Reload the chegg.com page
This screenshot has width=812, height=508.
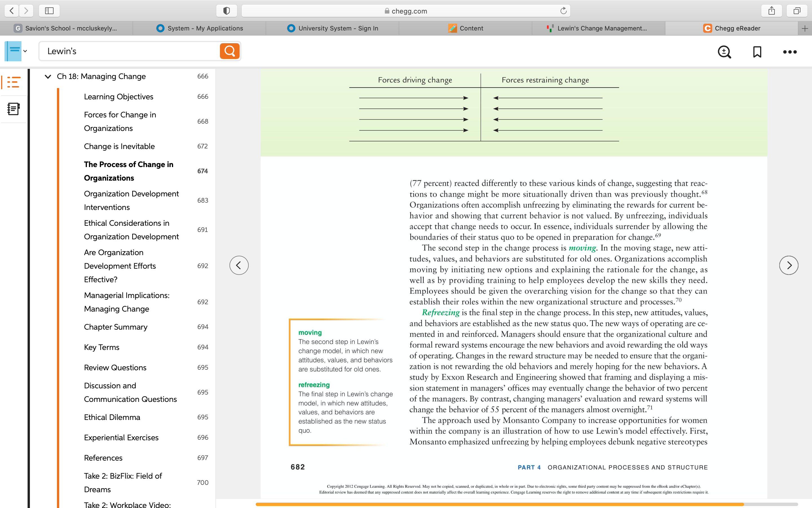tap(563, 11)
